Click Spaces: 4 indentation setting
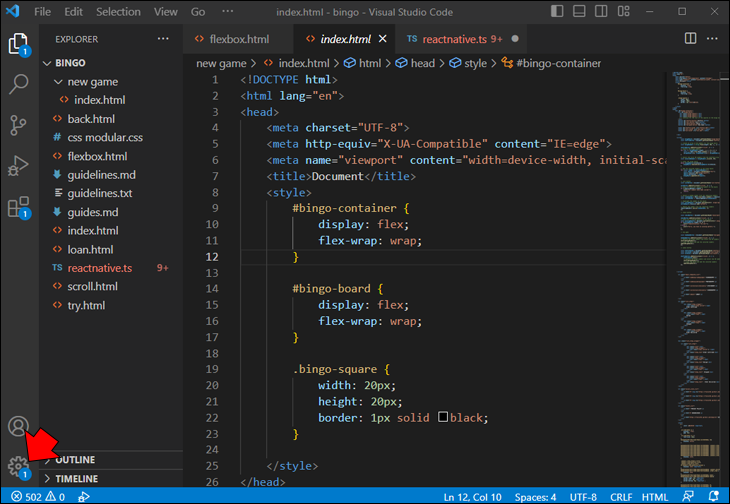 coord(535,497)
